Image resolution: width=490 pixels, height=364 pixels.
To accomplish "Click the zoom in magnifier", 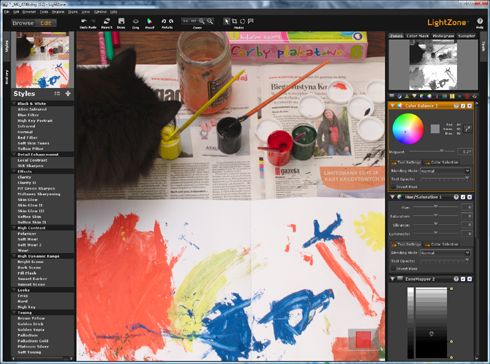I will pos(202,21).
